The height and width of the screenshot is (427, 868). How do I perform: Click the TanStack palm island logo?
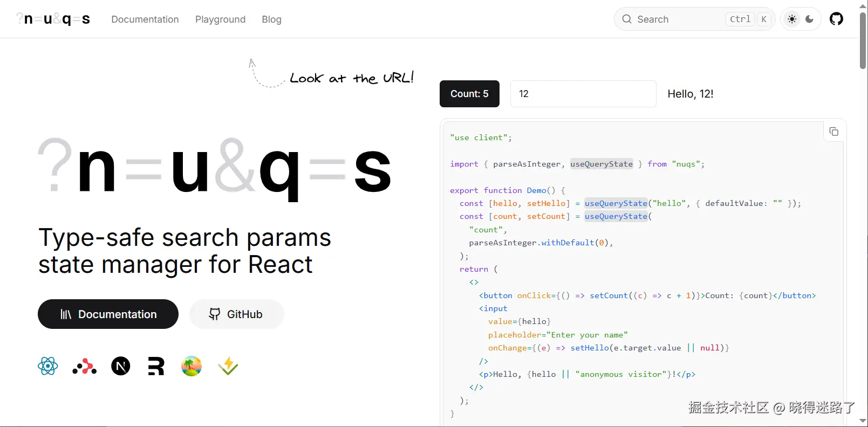[192, 366]
